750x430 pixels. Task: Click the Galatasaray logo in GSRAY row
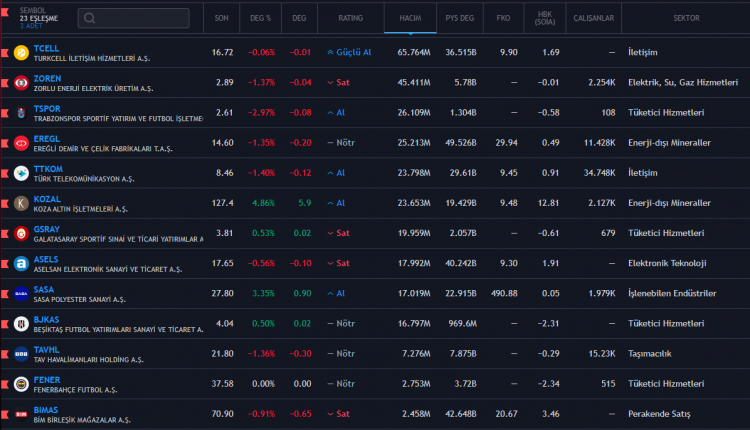[21, 233]
